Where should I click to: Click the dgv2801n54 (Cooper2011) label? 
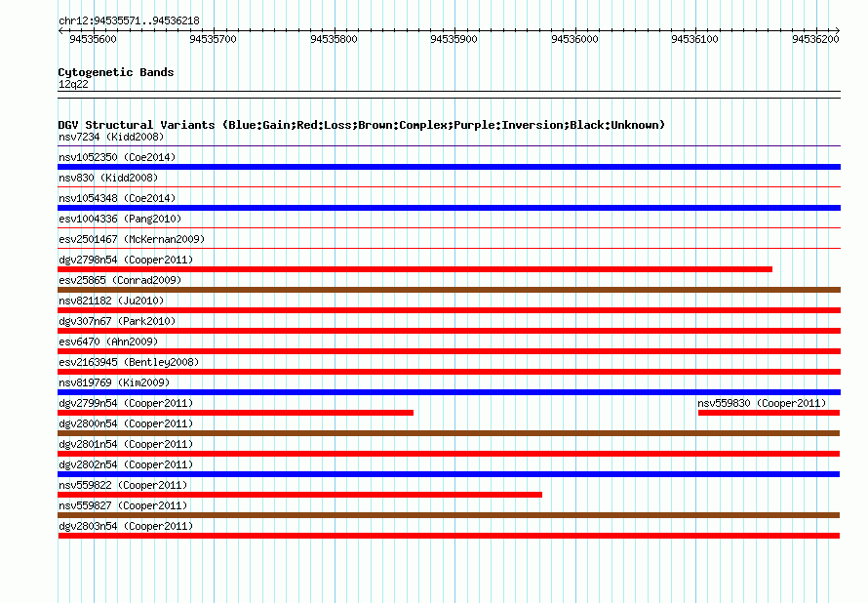click(x=126, y=444)
